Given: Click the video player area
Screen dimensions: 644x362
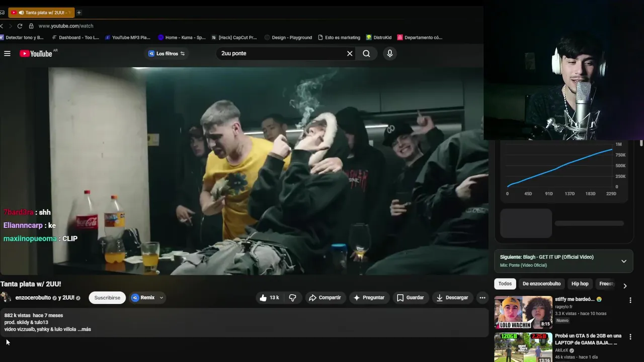Looking at the screenshot, I should [x=244, y=171].
